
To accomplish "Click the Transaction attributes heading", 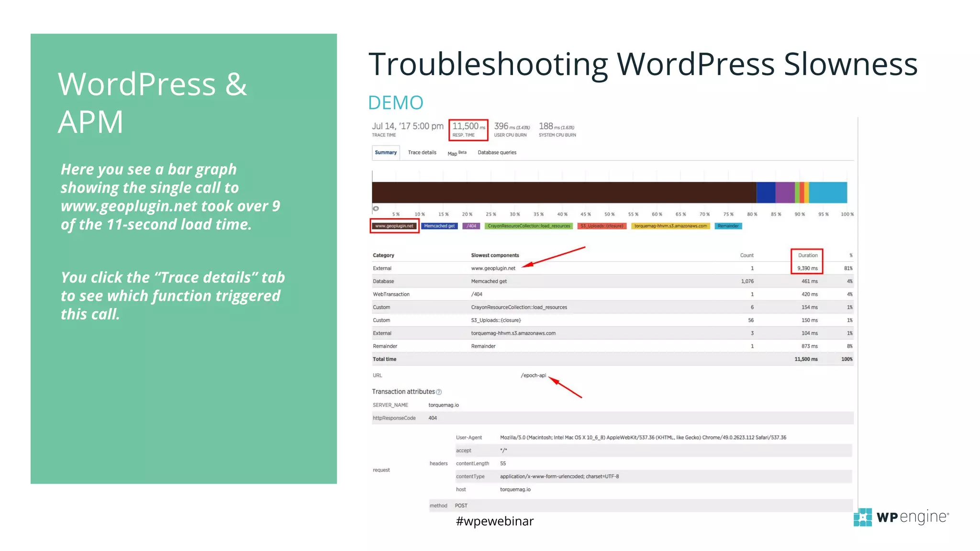I will click(403, 392).
